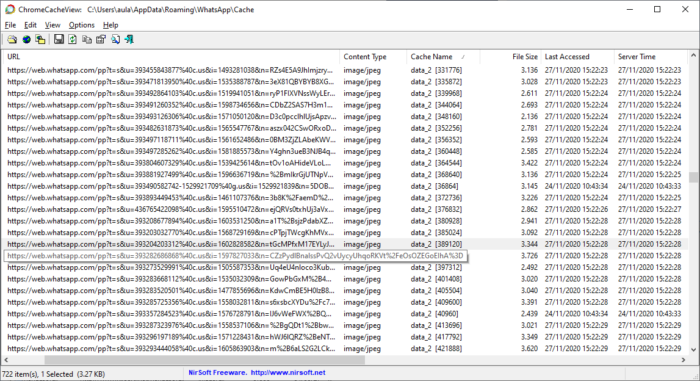Click the floppy disk Save Selected Items icon
The width and height of the screenshot is (700, 381).
58,40
